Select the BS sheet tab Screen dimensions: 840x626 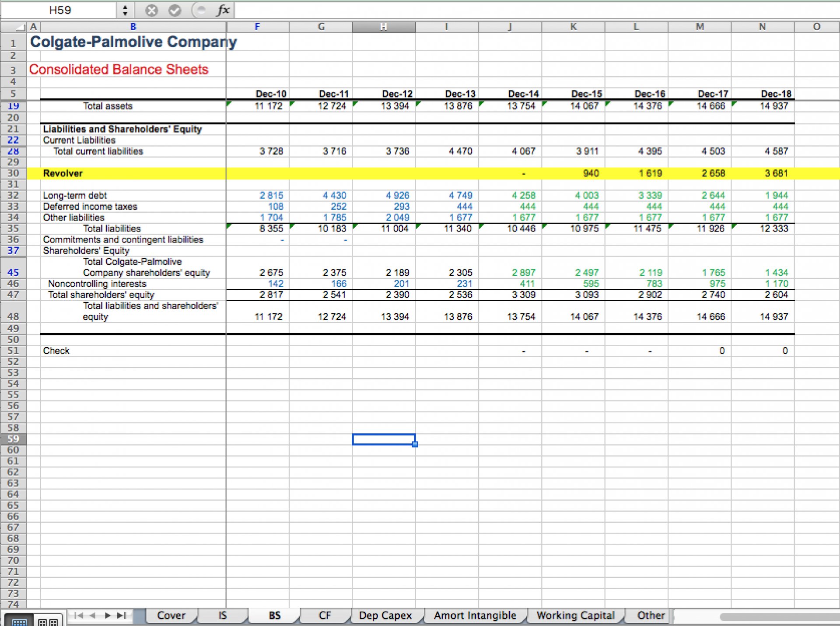[x=274, y=615]
